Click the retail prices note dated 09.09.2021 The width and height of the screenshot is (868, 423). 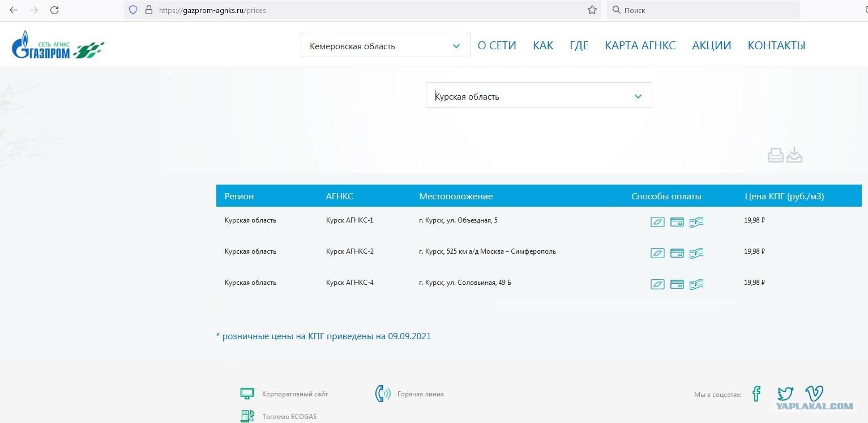[323, 336]
